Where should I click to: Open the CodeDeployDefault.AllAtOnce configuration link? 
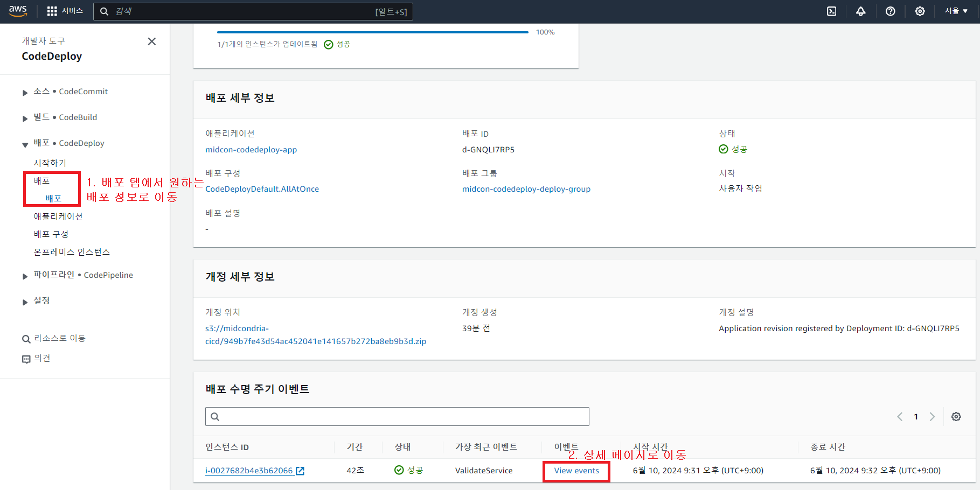coord(262,189)
